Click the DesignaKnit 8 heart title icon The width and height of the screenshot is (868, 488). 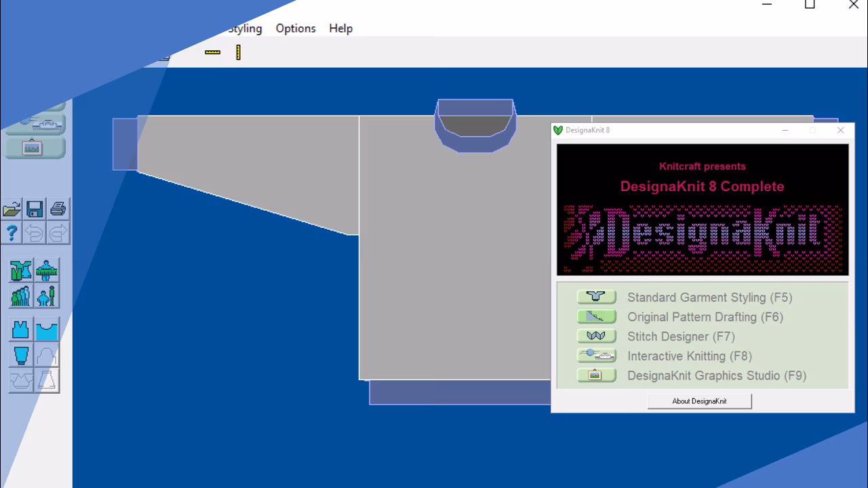point(558,130)
